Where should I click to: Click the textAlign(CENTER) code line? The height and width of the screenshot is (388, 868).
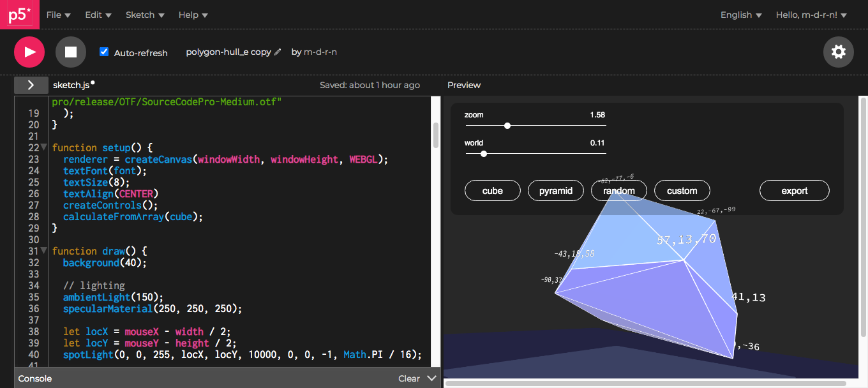[x=110, y=193]
